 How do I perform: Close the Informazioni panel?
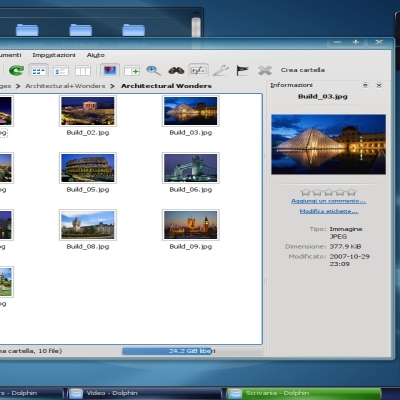tap(379, 85)
